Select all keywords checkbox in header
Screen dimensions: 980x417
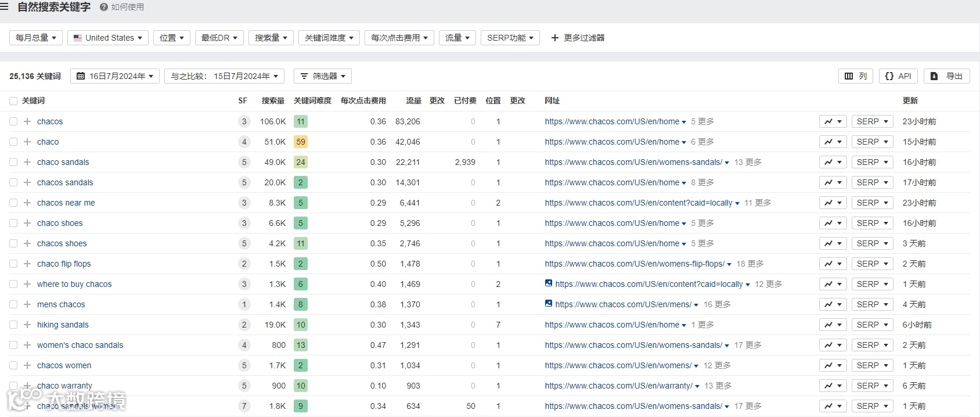click(x=13, y=101)
